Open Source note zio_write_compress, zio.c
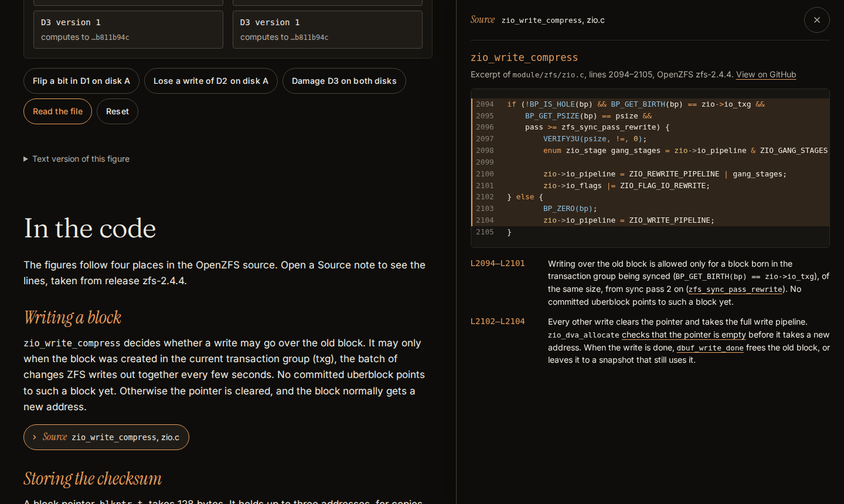844x504 pixels. 106,437
